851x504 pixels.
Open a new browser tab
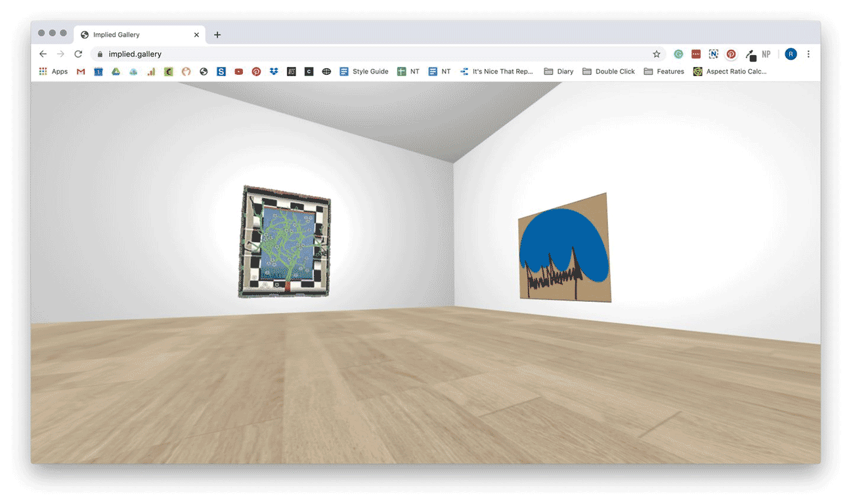pos(217,35)
